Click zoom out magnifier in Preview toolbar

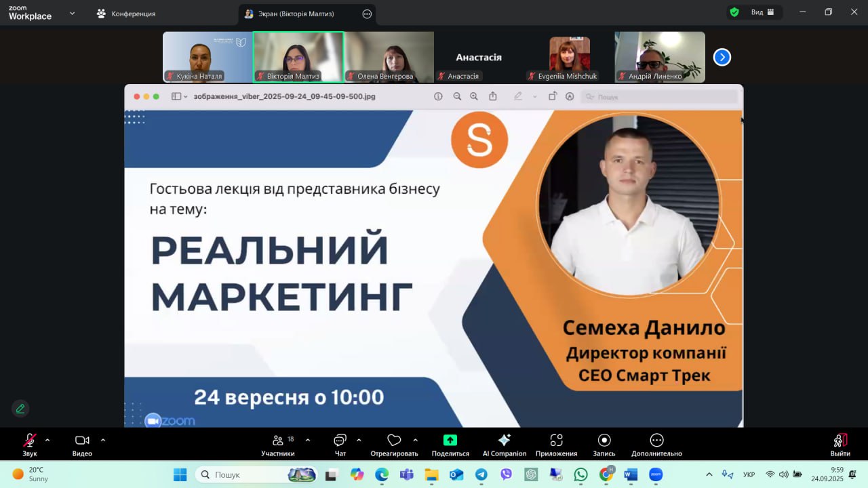457,97
